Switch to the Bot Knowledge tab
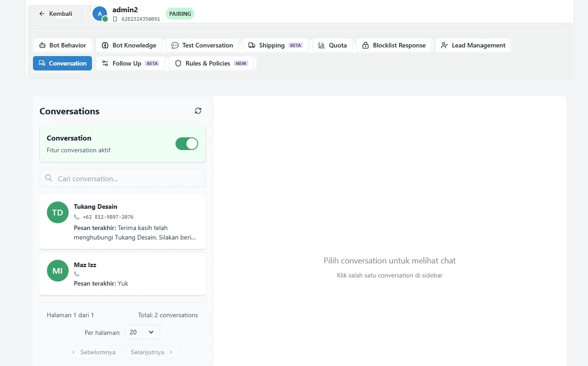This screenshot has width=588, height=366. (129, 45)
